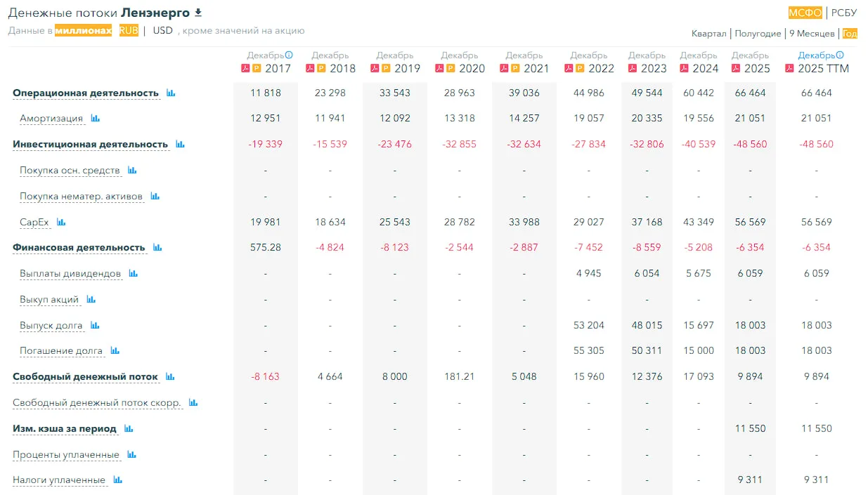Click the 2017 column header year

click(278, 68)
